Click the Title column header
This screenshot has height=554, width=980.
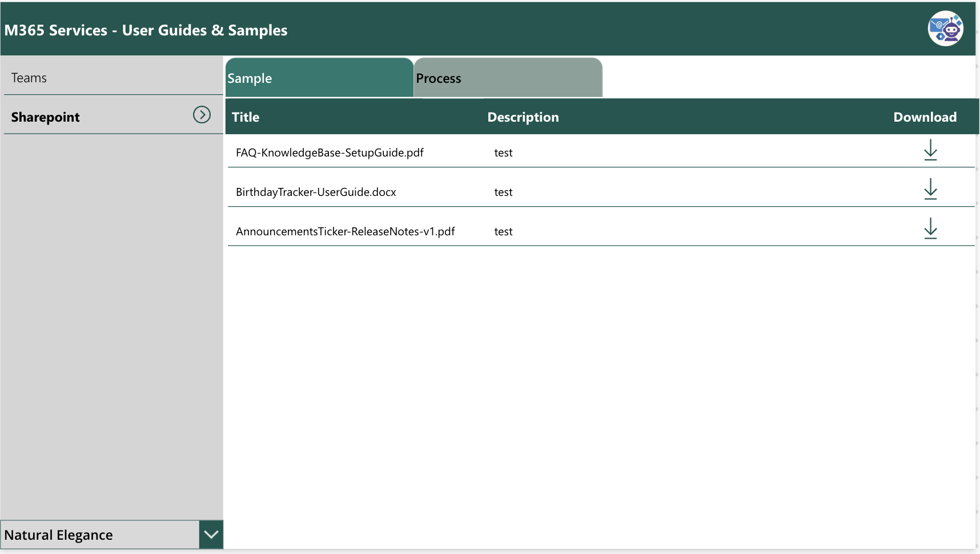click(246, 117)
